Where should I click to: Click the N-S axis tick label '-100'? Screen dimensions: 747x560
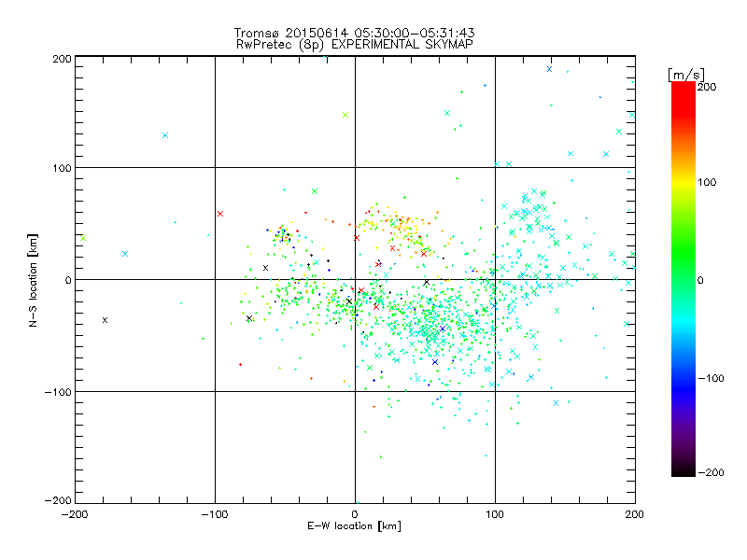click(x=58, y=392)
